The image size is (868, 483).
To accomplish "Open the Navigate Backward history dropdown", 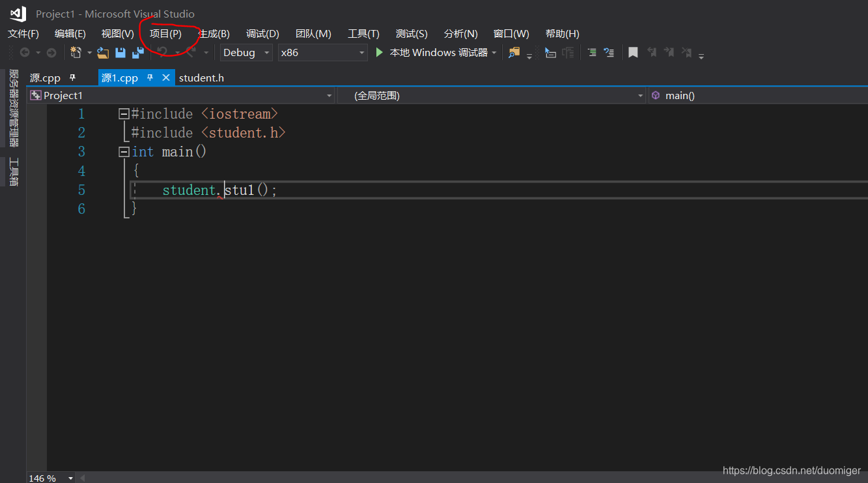I will [38, 53].
